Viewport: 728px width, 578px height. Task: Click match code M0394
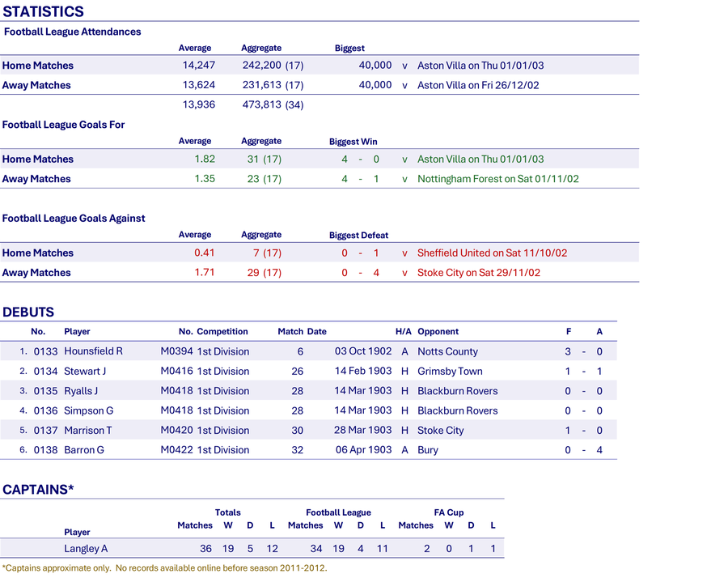coord(177,351)
